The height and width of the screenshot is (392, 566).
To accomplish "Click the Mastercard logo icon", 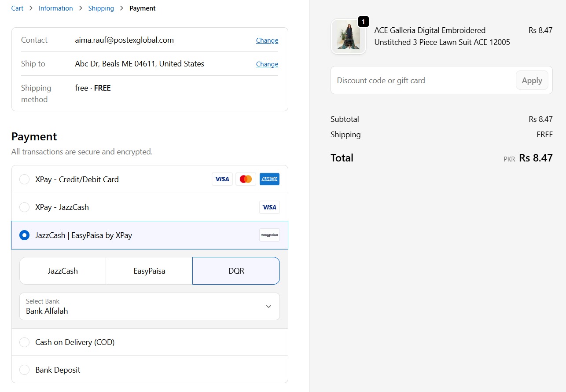I will point(246,179).
